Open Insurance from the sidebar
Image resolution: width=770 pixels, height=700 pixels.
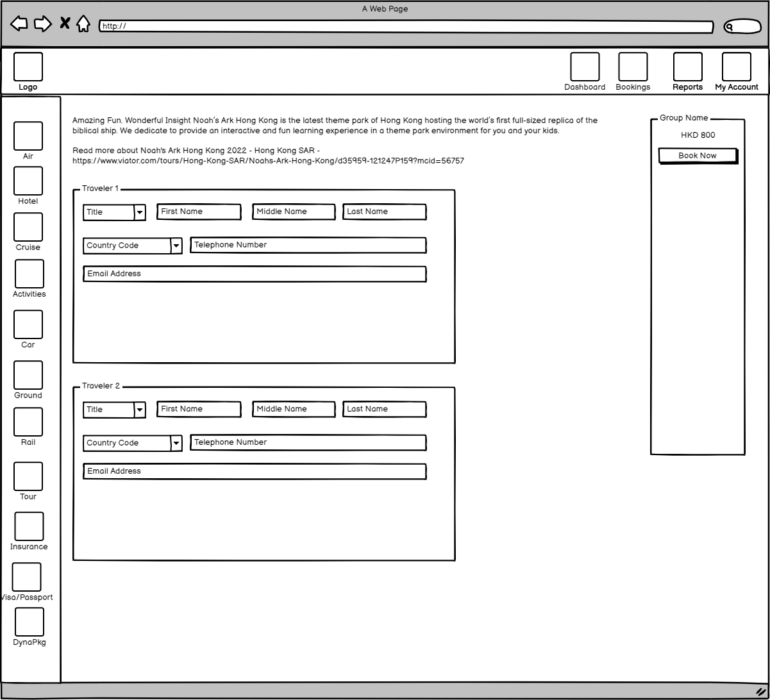coord(29,527)
